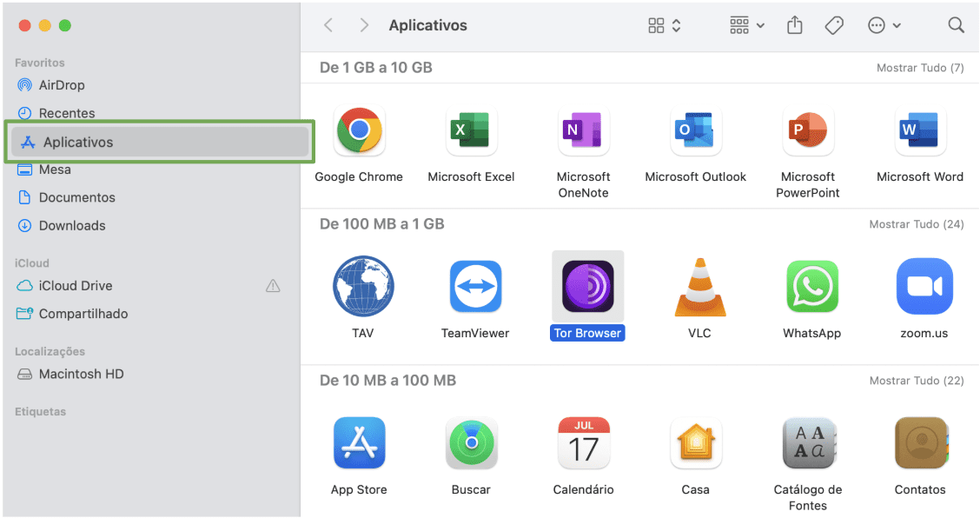The image size is (980, 518).
Task: Expand the view options dropdown
Action: point(663,25)
